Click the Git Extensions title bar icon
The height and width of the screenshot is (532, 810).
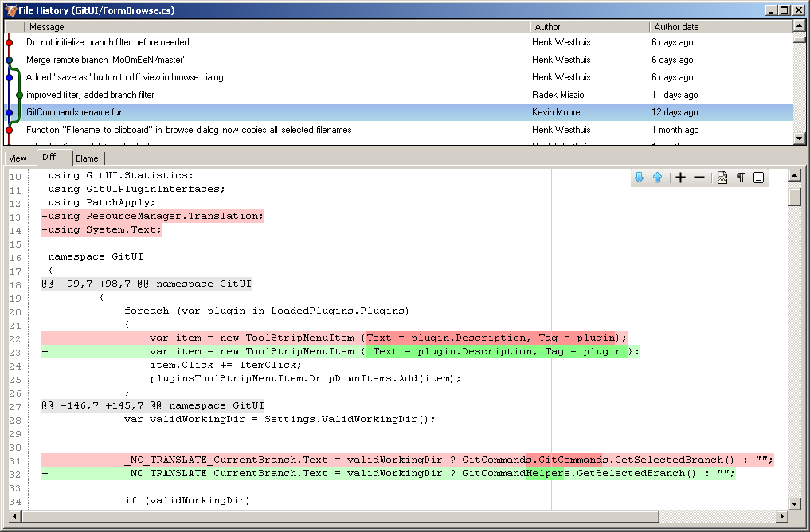tap(10, 10)
